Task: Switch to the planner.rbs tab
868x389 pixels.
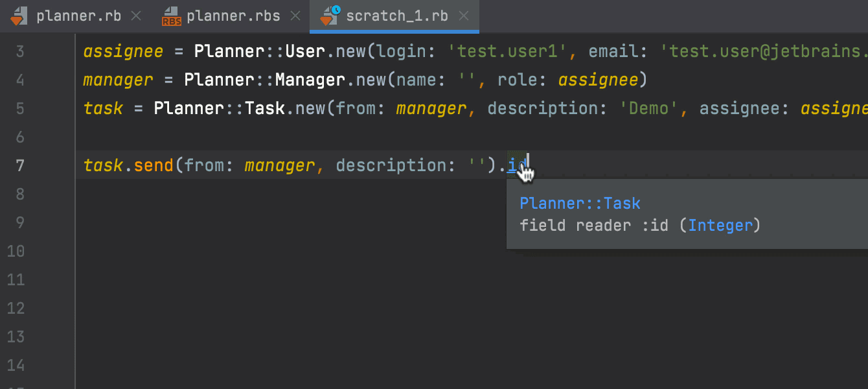Action: tap(233, 16)
